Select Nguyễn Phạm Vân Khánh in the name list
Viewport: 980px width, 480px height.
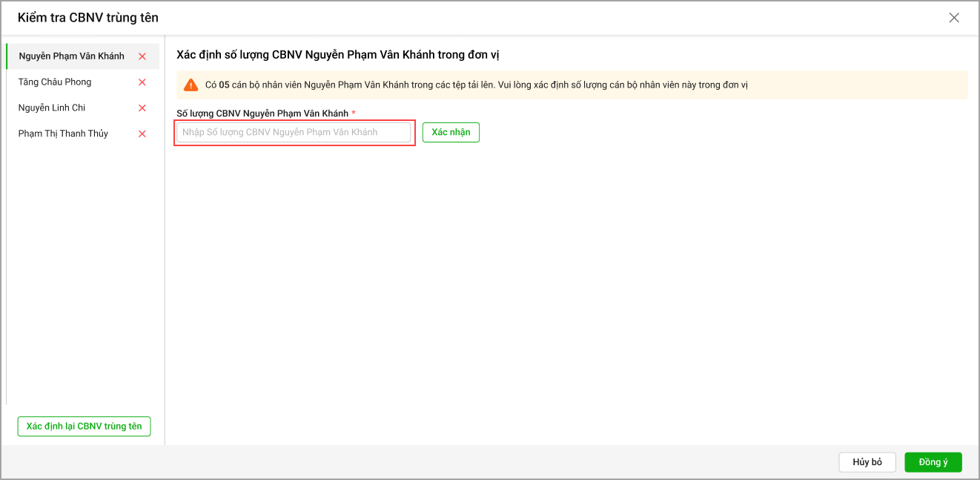71,56
